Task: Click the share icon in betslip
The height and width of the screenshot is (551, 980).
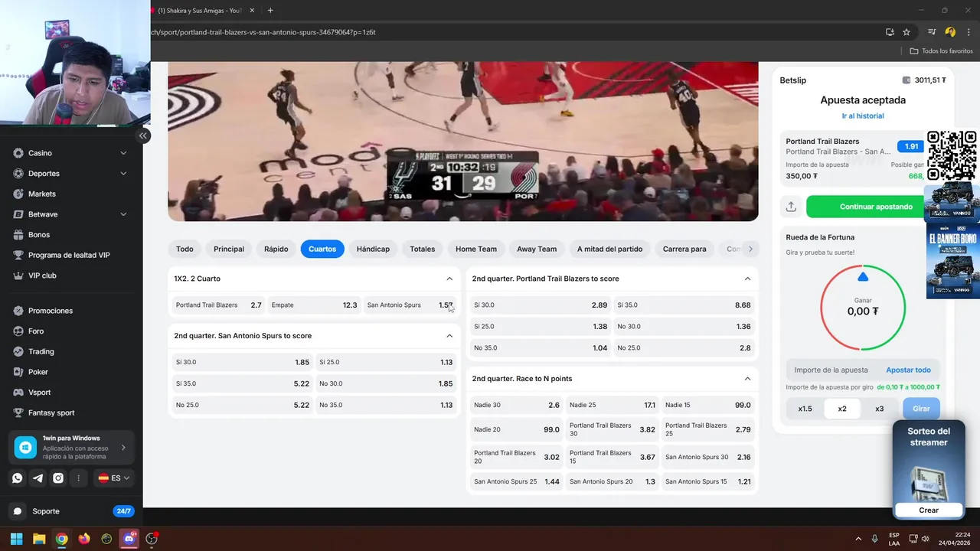Action: (x=791, y=207)
